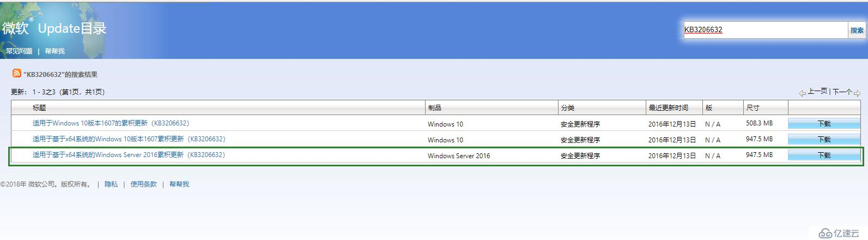This screenshot has width=868, height=240.
Task: Click the next page arrow icon
Action: coord(857,93)
